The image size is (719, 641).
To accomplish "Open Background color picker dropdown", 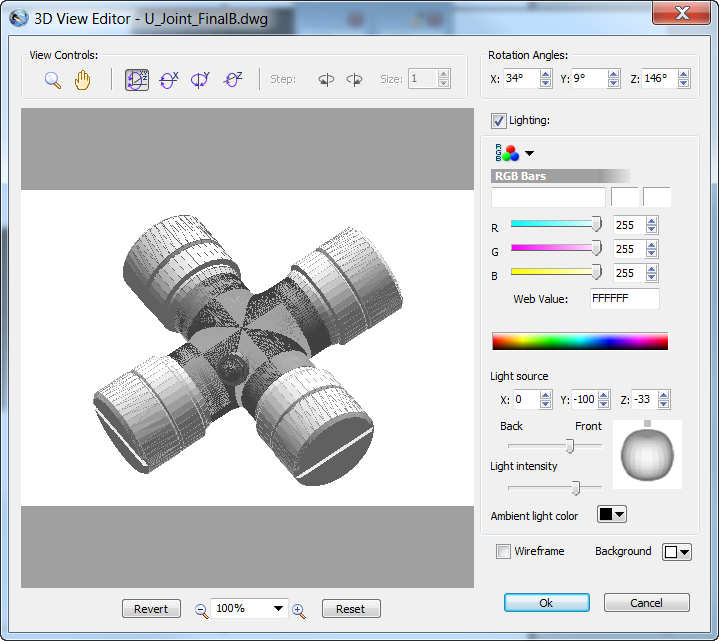I will tap(677, 552).
